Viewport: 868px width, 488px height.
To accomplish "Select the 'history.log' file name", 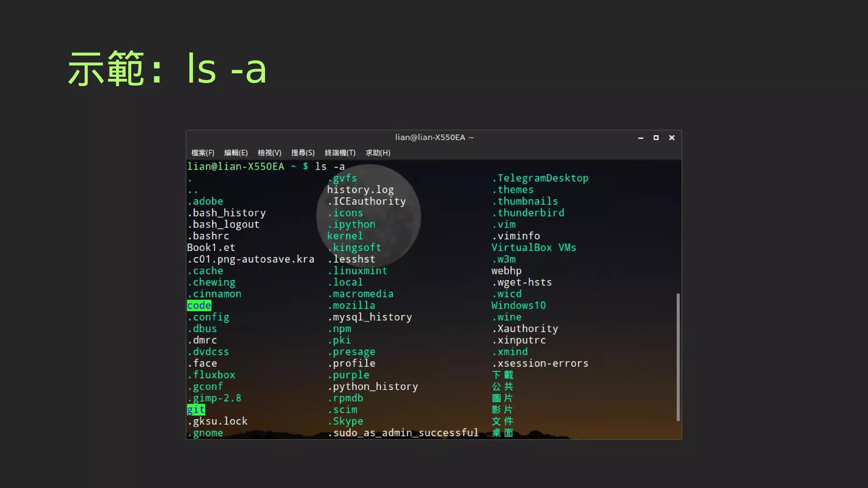I will 360,190.
